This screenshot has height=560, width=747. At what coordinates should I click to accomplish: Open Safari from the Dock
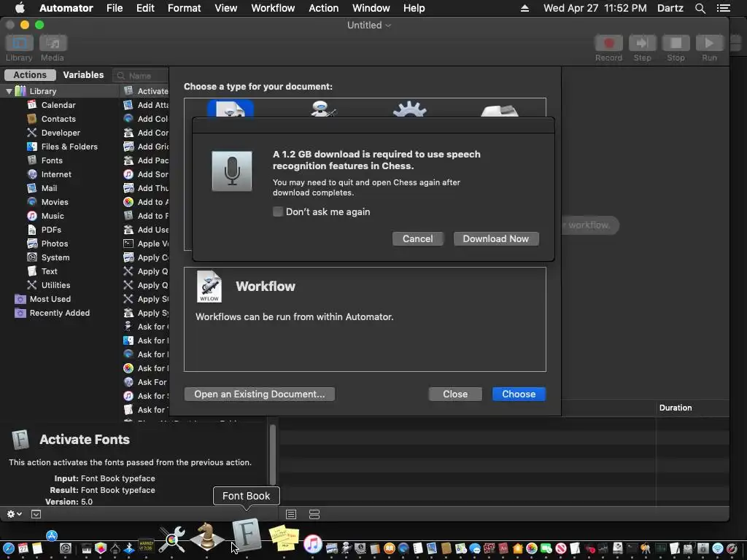[x=9, y=548]
